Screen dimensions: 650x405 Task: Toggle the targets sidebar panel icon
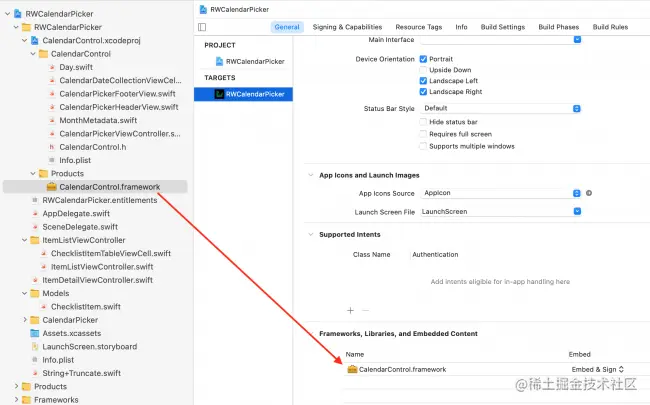click(202, 27)
